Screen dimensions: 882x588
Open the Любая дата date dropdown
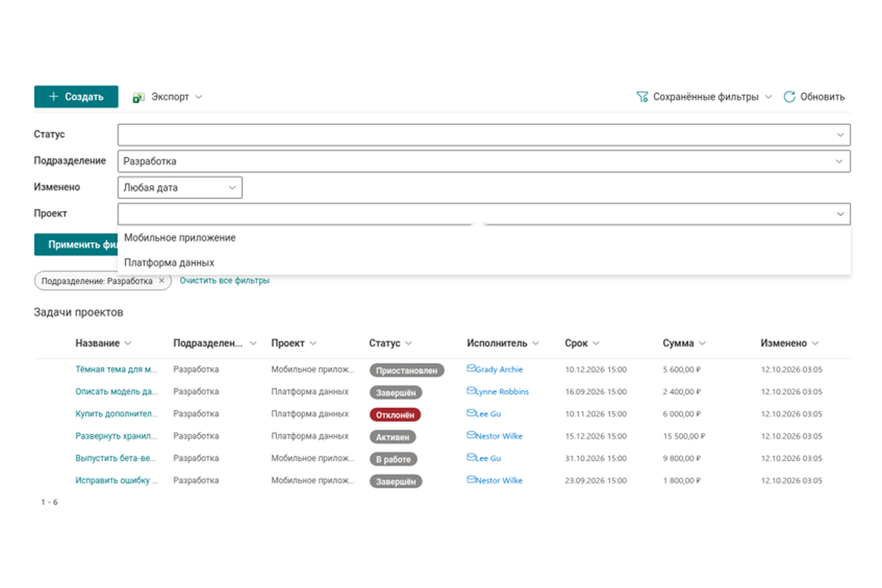[180, 187]
